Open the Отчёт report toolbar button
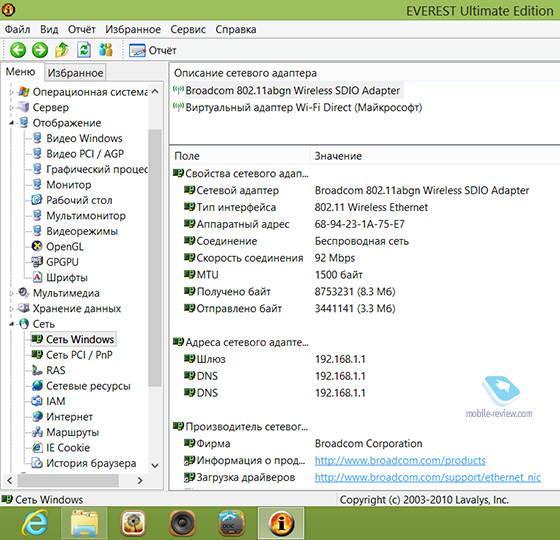This screenshot has width=560, height=540. click(x=152, y=50)
